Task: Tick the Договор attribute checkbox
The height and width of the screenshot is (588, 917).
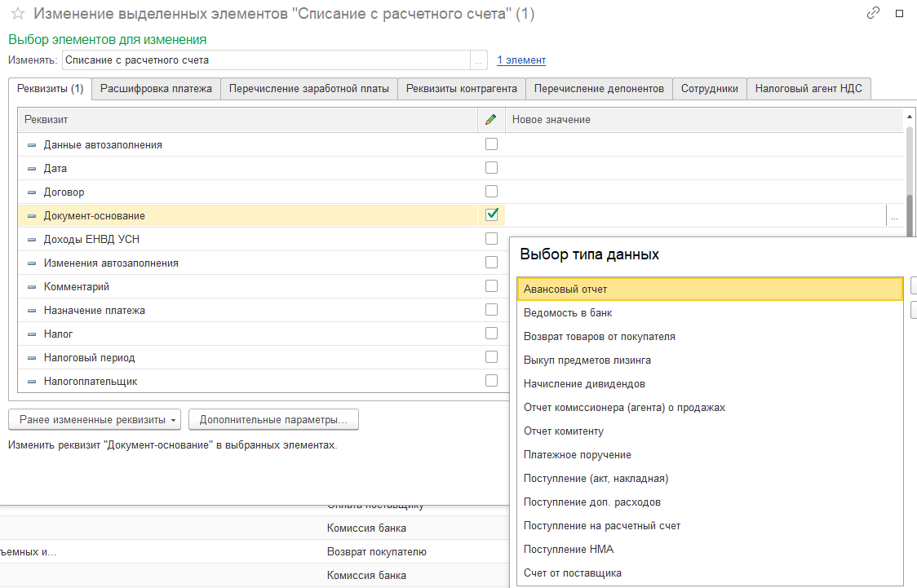Action: coord(491,192)
